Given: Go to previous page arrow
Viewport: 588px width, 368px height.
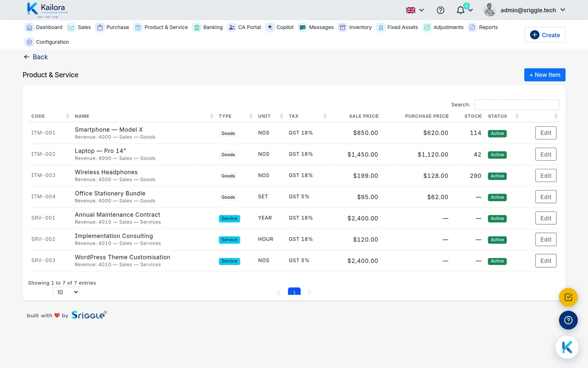Looking at the screenshot, I should (x=279, y=292).
